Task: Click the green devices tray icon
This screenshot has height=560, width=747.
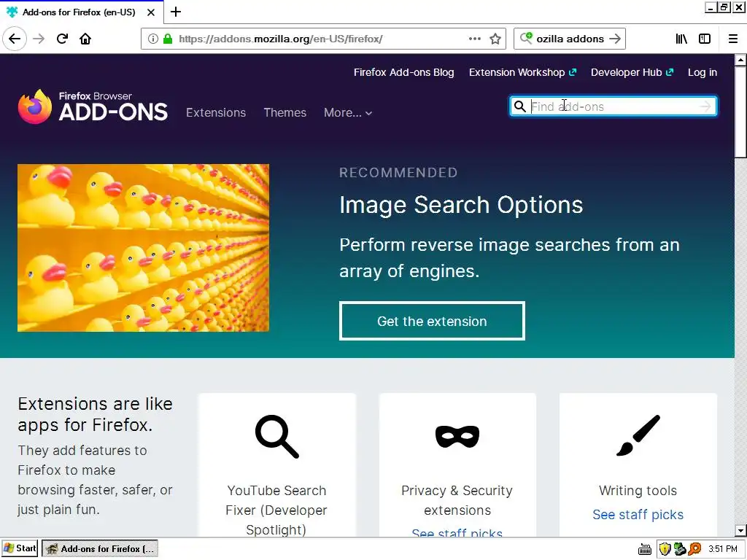Action: [x=680, y=549]
